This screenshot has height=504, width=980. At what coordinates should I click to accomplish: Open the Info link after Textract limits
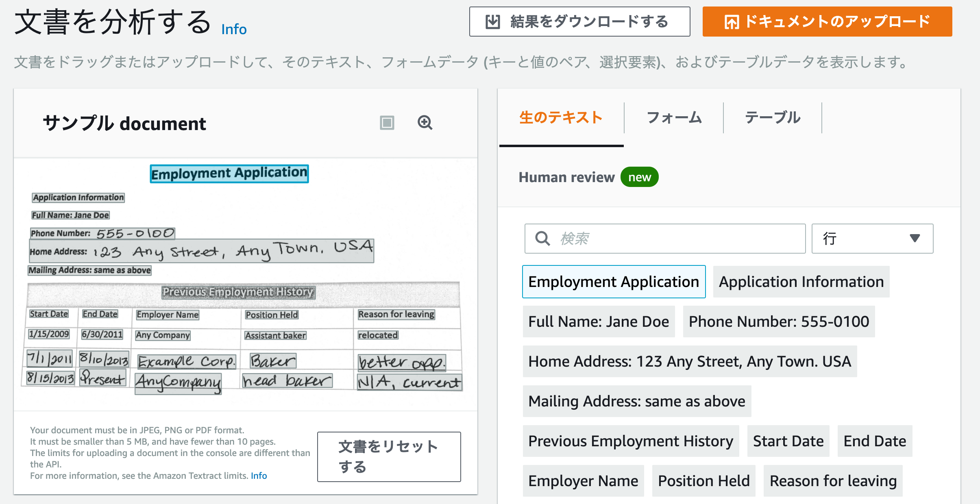(259, 476)
